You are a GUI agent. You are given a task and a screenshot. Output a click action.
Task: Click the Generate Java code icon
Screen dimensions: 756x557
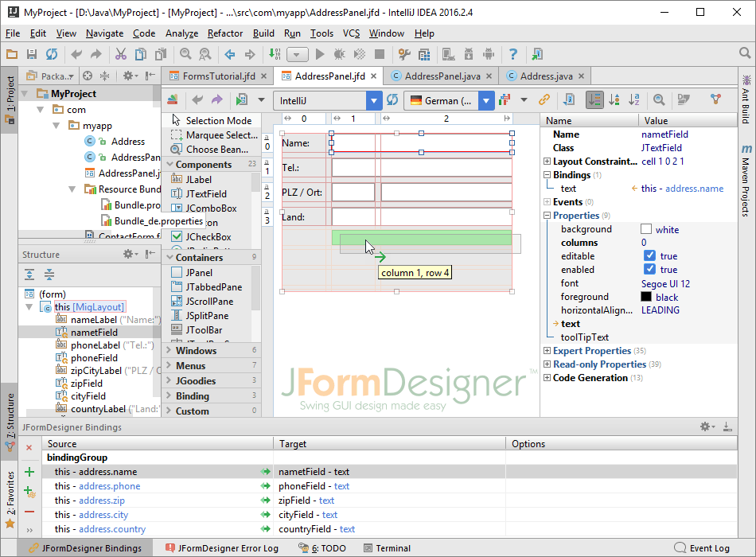point(242,99)
